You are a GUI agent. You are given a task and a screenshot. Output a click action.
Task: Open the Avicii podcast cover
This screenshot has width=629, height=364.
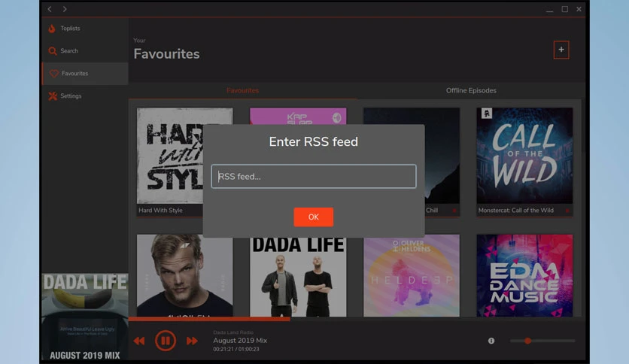coord(184,276)
